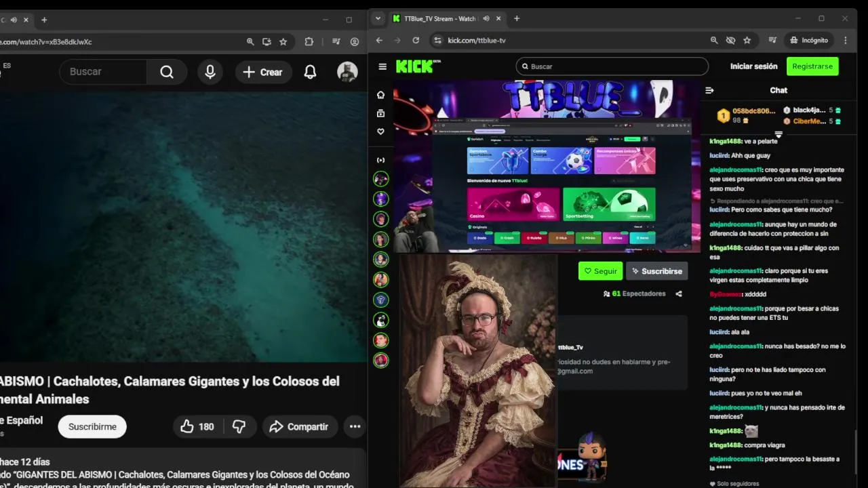
Task: Like the YouTube video showing 180
Action: coord(197,426)
